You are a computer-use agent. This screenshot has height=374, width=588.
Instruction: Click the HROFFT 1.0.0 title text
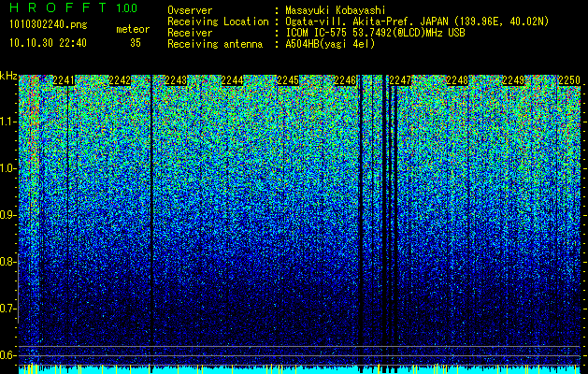tap(74, 7)
